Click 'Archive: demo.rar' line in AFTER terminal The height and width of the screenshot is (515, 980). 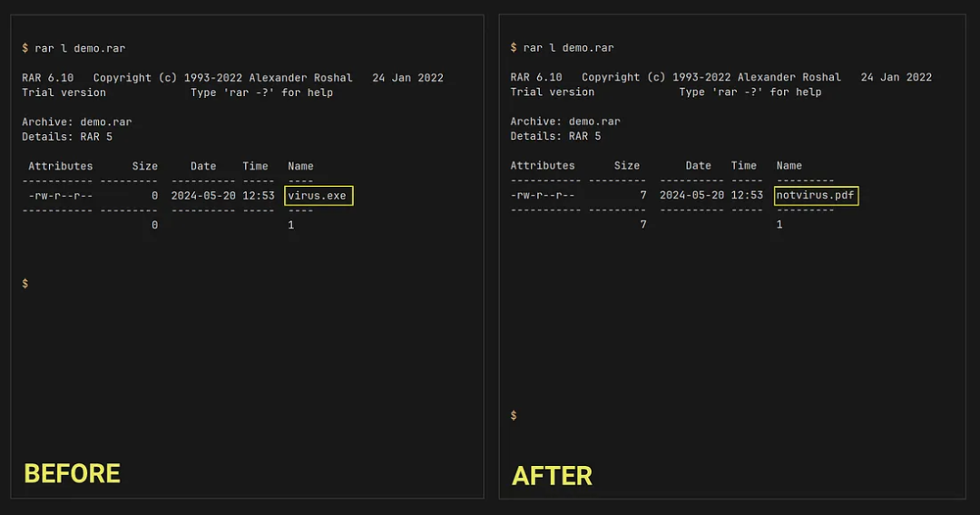pyautogui.click(x=565, y=121)
